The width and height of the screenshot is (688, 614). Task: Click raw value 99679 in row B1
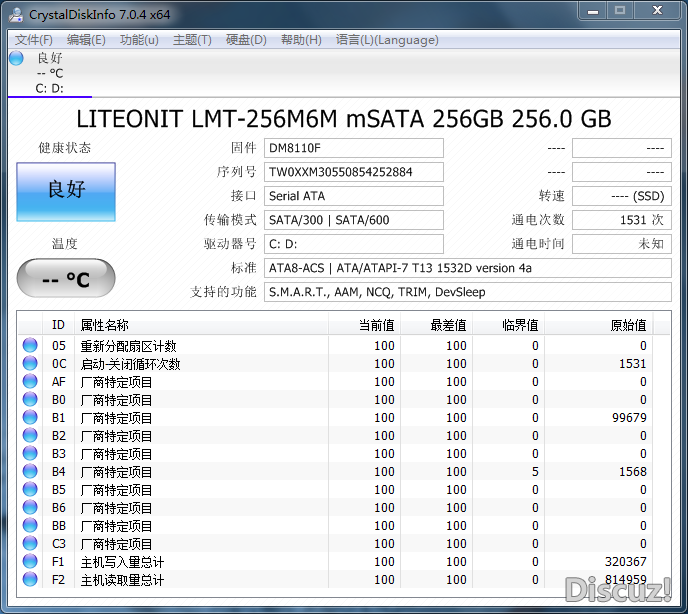click(629, 417)
